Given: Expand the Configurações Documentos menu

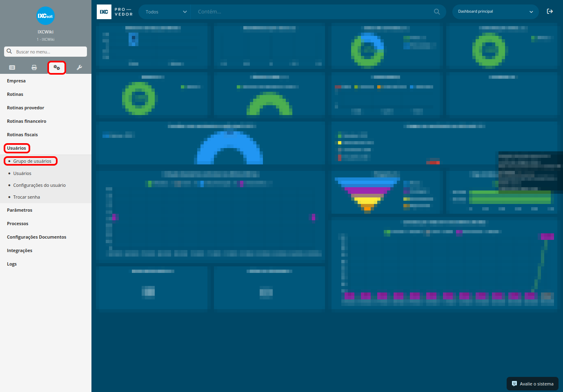Looking at the screenshot, I should 36,237.
